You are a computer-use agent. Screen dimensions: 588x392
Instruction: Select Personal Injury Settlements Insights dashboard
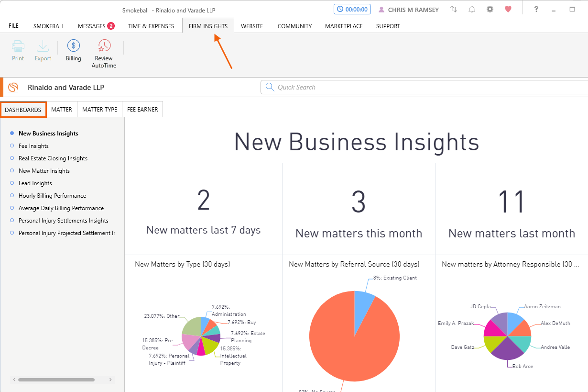coord(64,221)
